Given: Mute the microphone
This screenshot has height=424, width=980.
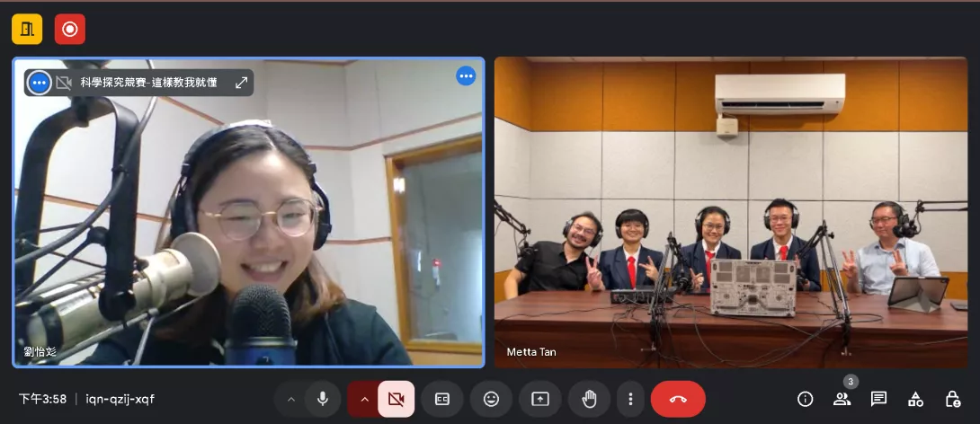Looking at the screenshot, I should coord(323,399).
